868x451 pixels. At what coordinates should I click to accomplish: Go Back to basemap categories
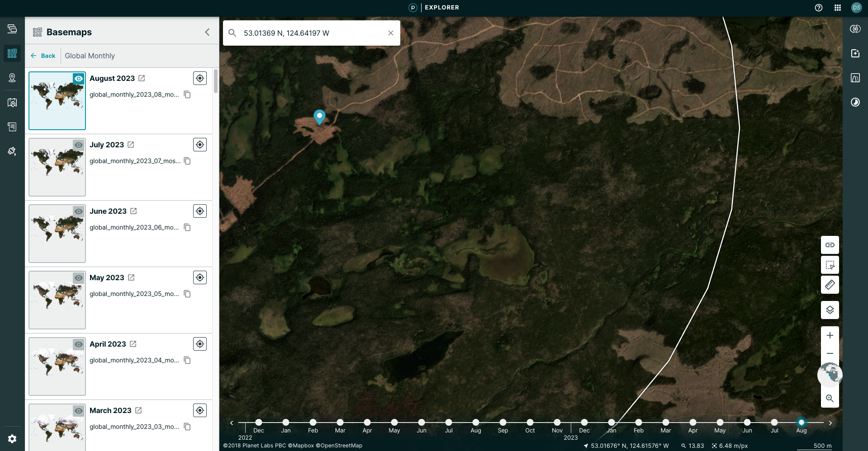coord(43,56)
